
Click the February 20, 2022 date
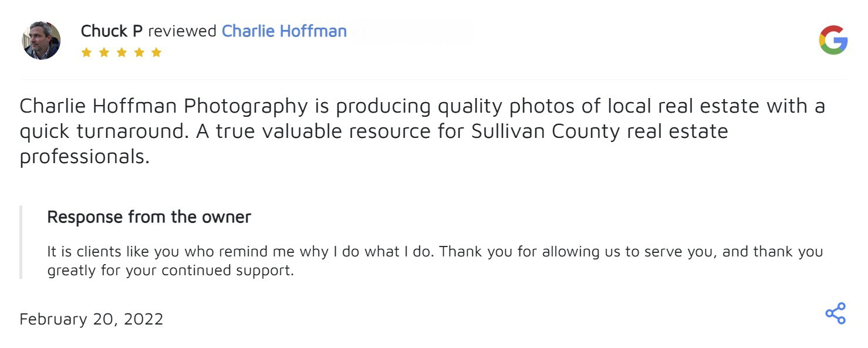point(92,319)
